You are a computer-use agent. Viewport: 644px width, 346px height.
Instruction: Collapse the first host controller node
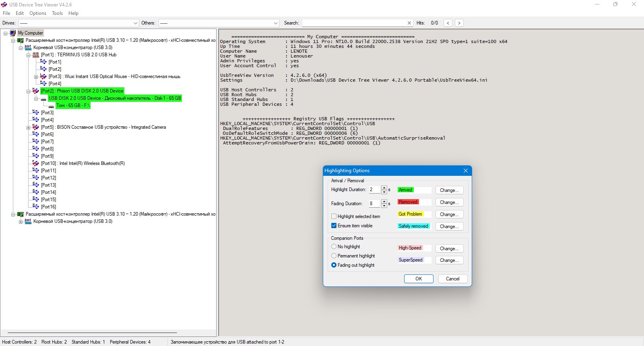coord(13,41)
